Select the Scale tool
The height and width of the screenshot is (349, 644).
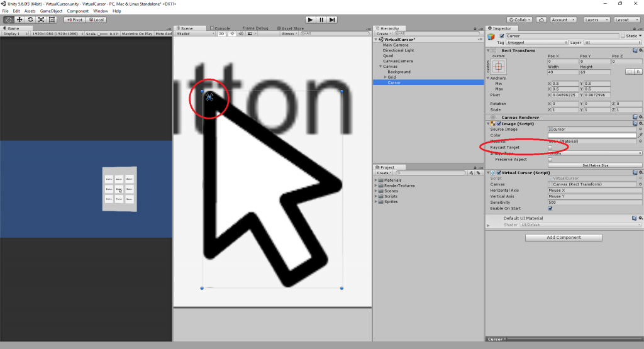pyautogui.click(x=41, y=19)
